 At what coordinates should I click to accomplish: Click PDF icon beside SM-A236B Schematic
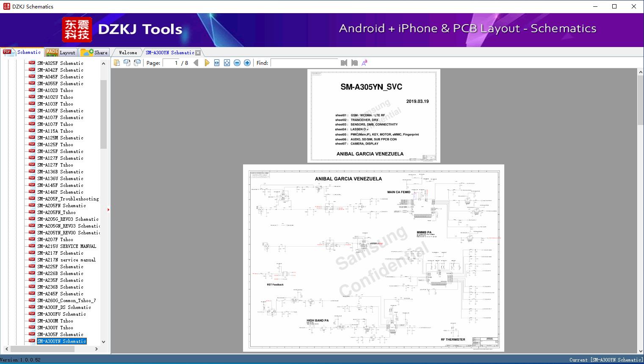pyautogui.click(x=32, y=286)
